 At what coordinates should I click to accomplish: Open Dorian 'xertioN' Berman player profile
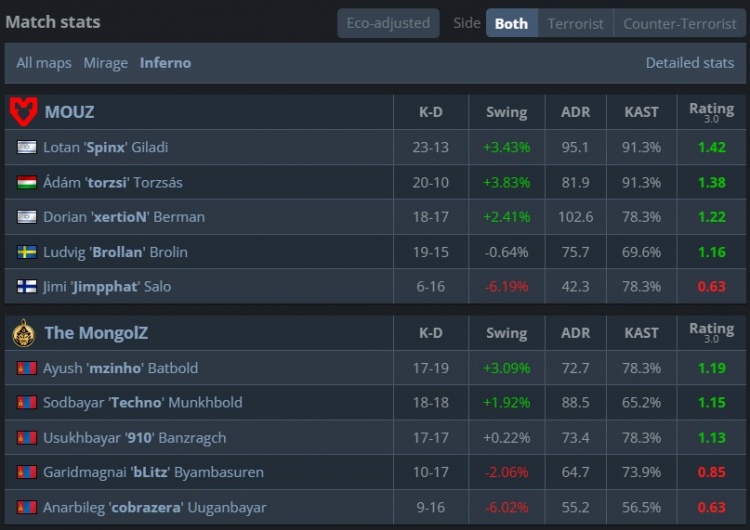(x=124, y=217)
